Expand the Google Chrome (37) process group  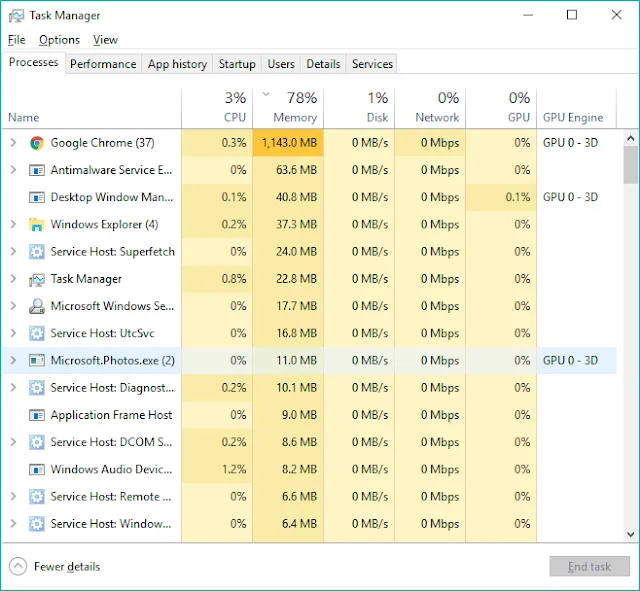[x=13, y=142]
